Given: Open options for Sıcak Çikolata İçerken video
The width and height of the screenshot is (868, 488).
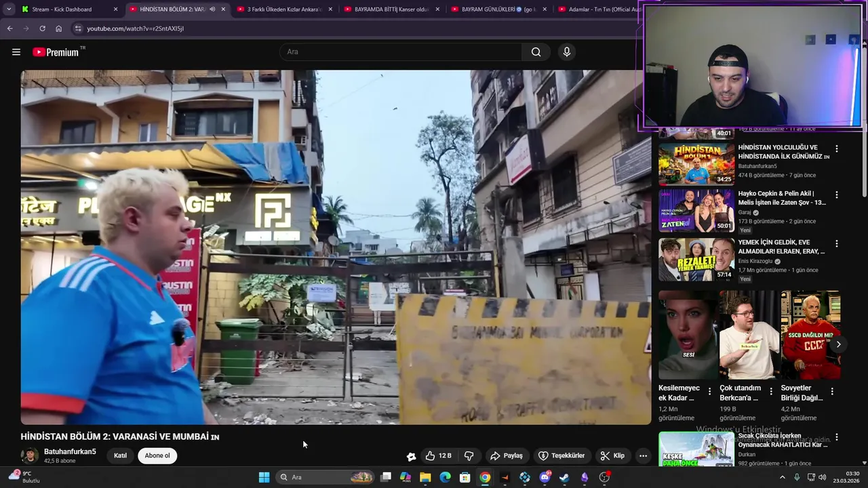Looking at the screenshot, I should [837, 438].
